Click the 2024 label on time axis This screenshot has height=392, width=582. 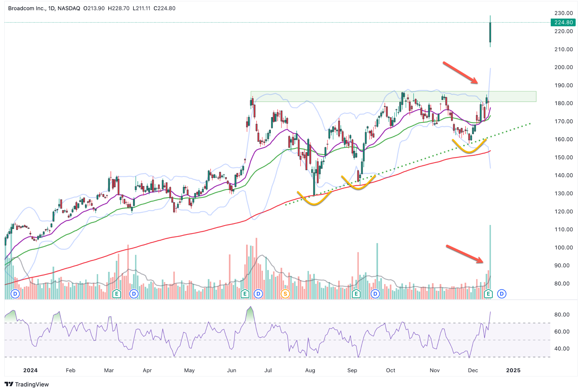[30, 370]
